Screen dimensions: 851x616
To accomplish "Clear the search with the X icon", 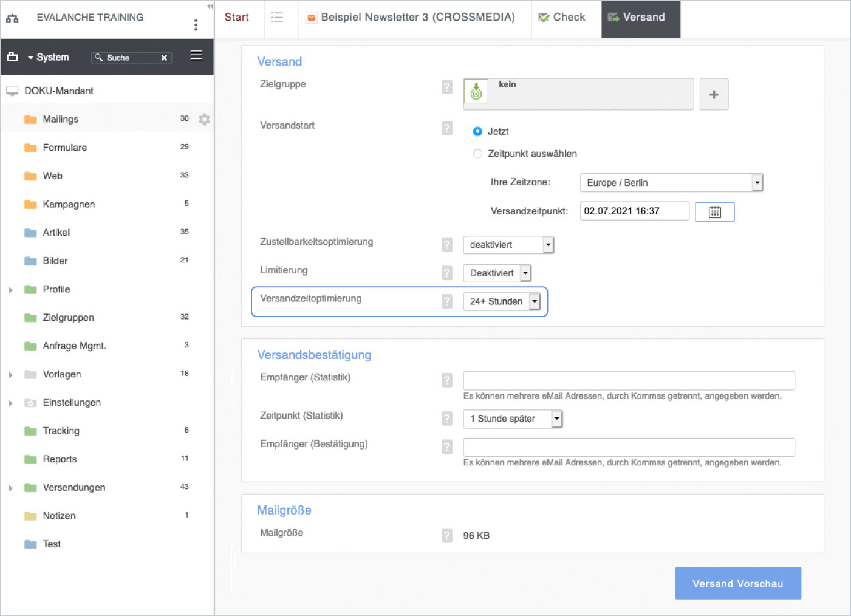I will click(x=164, y=58).
